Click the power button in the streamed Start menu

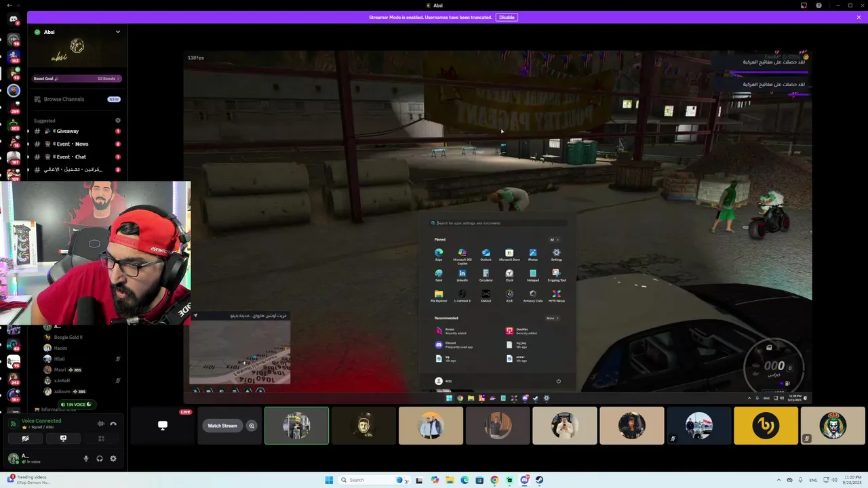[558, 381]
